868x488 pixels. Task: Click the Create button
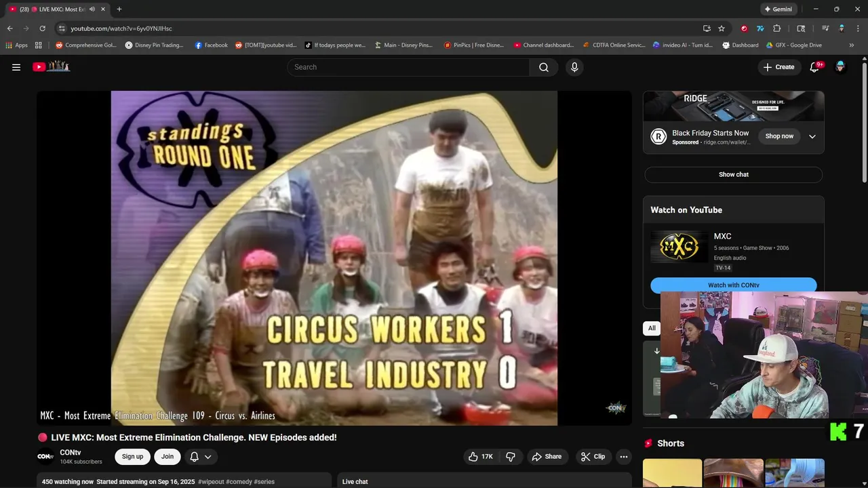778,67
